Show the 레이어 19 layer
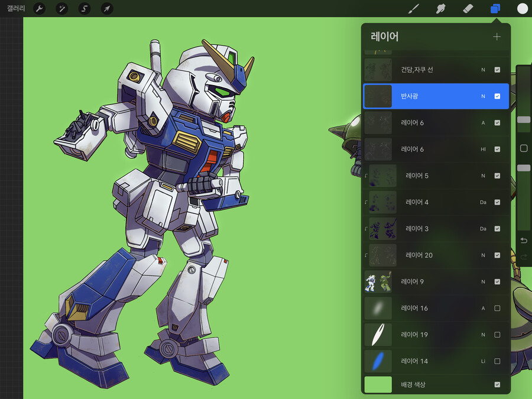The image size is (532, 399). point(497,335)
